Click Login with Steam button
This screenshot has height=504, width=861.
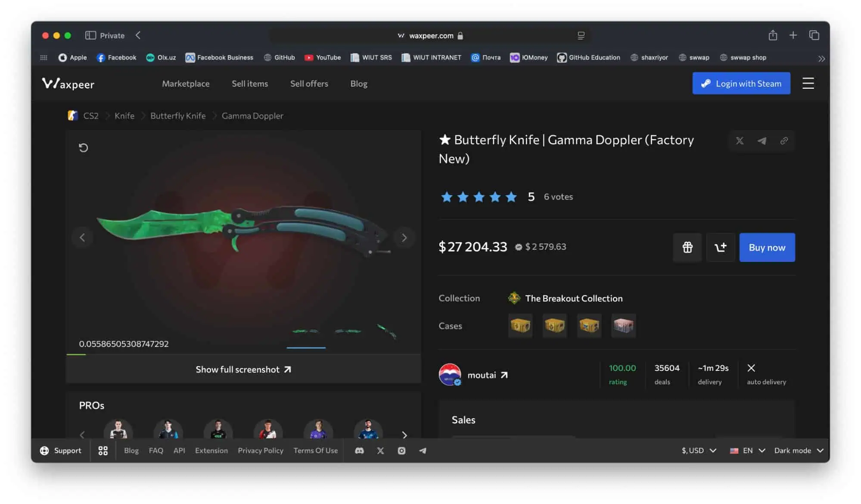pyautogui.click(x=741, y=84)
